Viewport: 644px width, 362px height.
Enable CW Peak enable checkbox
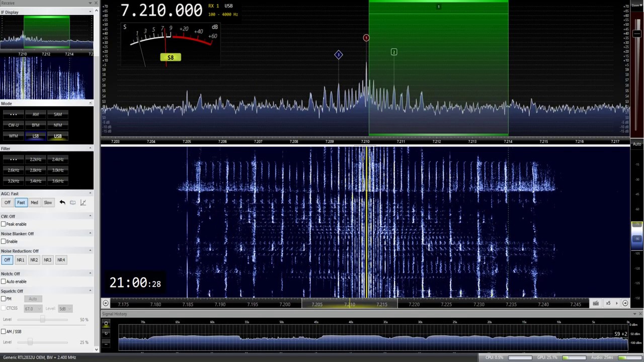4,224
